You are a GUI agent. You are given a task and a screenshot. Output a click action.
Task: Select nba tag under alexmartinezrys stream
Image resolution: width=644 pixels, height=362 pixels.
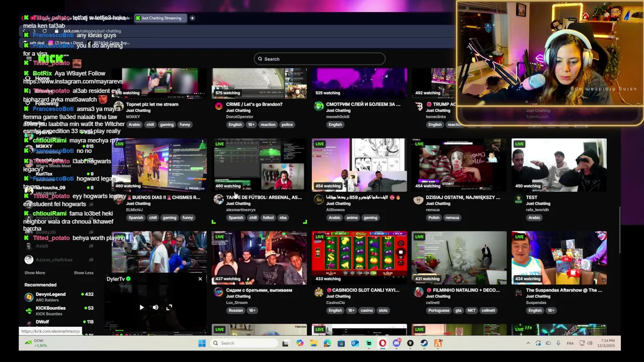pos(283,218)
